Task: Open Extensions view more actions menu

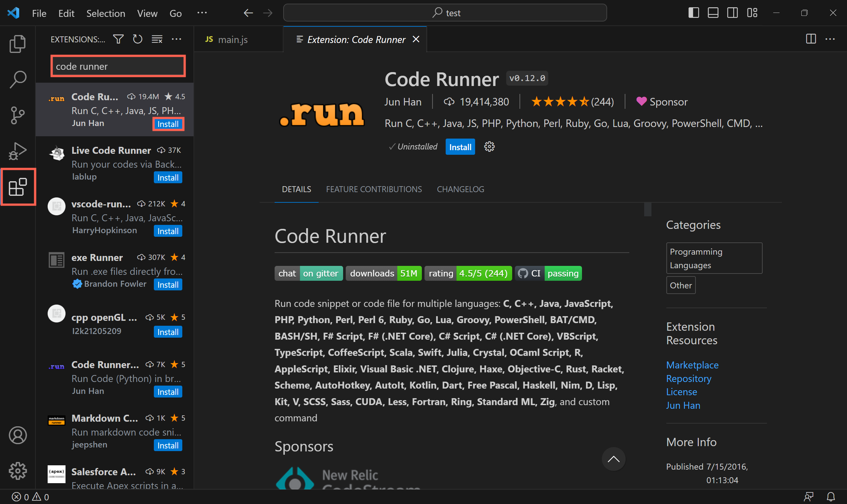Action: pyautogui.click(x=176, y=39)
